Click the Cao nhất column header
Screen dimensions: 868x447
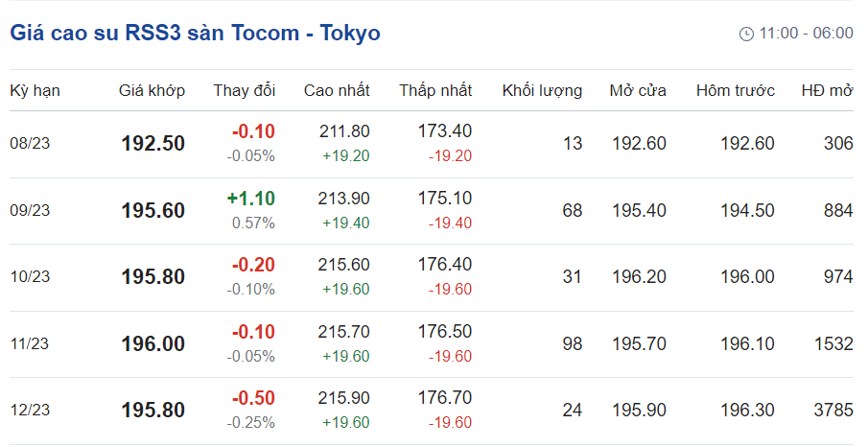point(337,90)
